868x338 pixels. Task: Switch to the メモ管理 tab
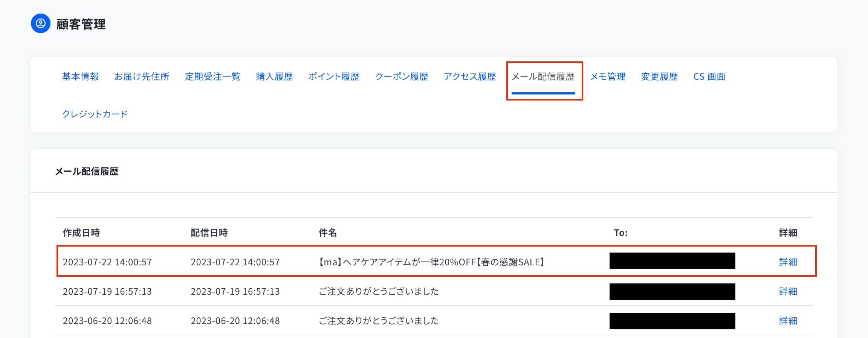click(608, 77)
